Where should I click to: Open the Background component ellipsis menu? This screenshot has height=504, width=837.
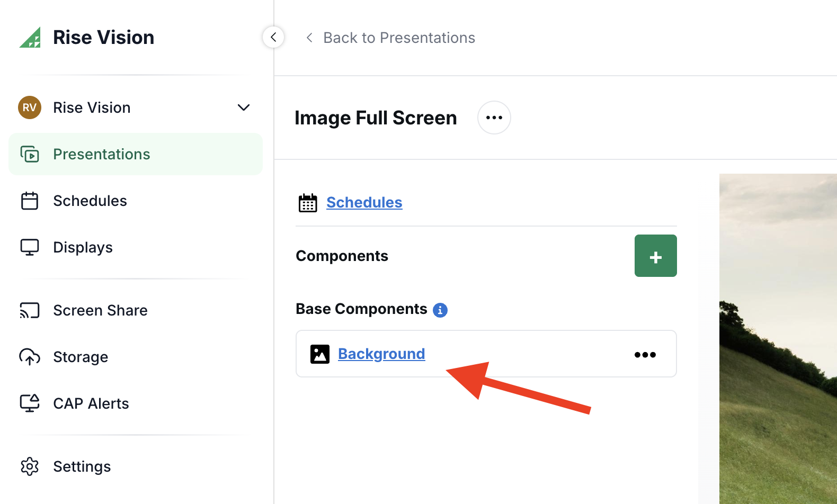tap(645, 355)
